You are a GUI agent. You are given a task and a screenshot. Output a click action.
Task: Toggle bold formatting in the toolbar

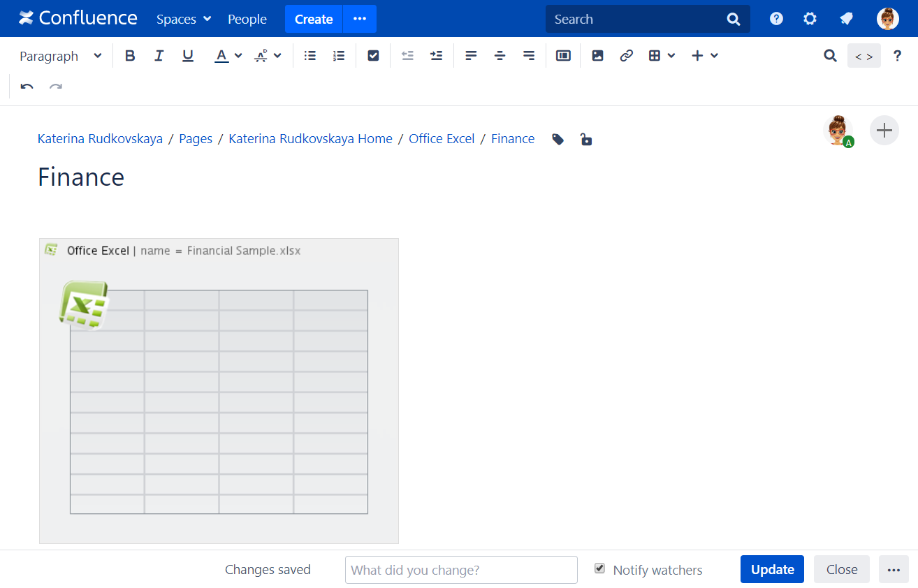click(x=130, y=56)
